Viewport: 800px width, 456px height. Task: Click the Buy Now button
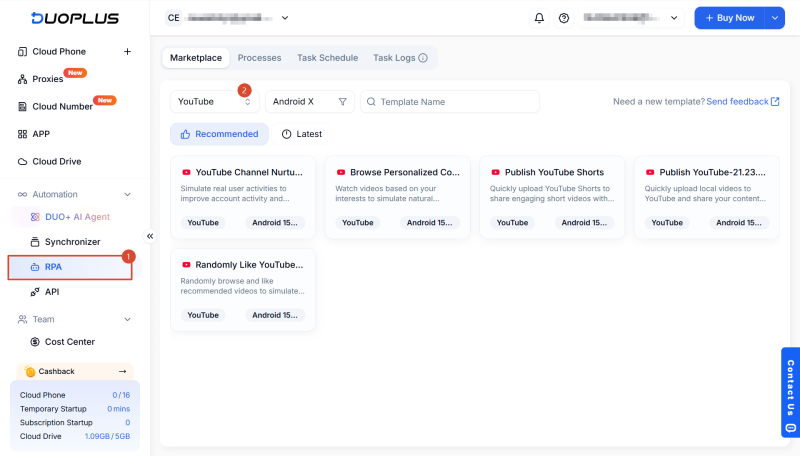[x=730, y=18]
